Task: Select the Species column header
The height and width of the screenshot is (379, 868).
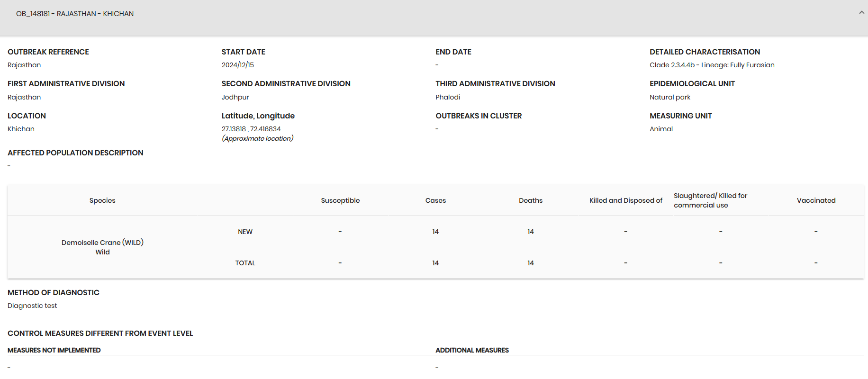Action: click(102, 200)
